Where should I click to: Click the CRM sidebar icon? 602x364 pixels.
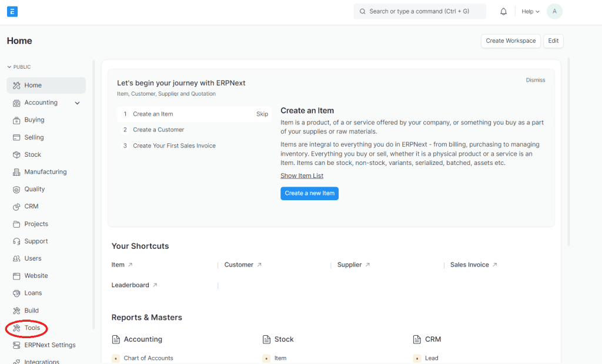16,207
